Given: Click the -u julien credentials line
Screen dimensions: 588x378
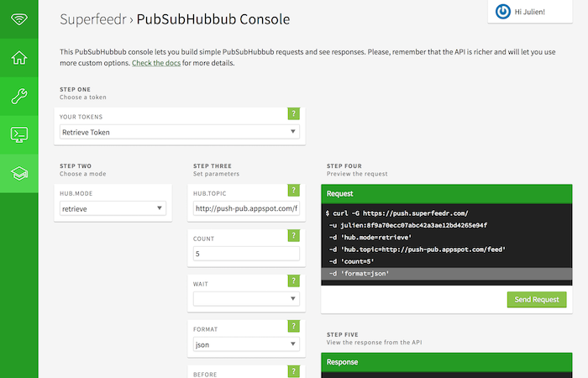Looking at the screenshot, I should click(x=408, y=225).
